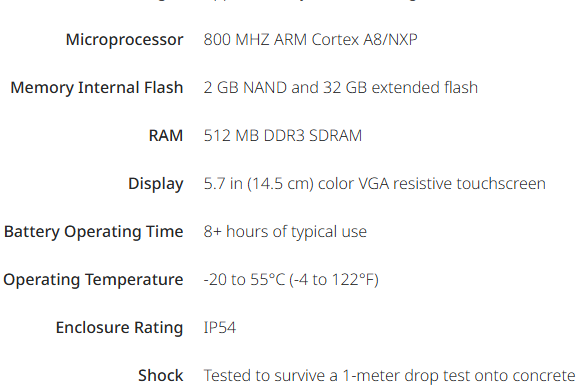This screenshot has height=392, width=579.
Task: Click the Operating Temperature label
Action: coord(93,280)
